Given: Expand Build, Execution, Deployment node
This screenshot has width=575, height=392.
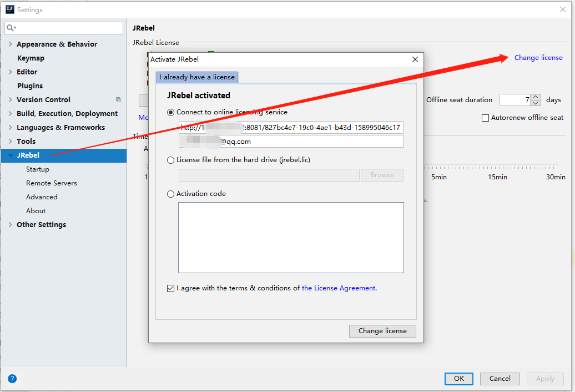Looking at the screenshot, I should click(10, 114).
